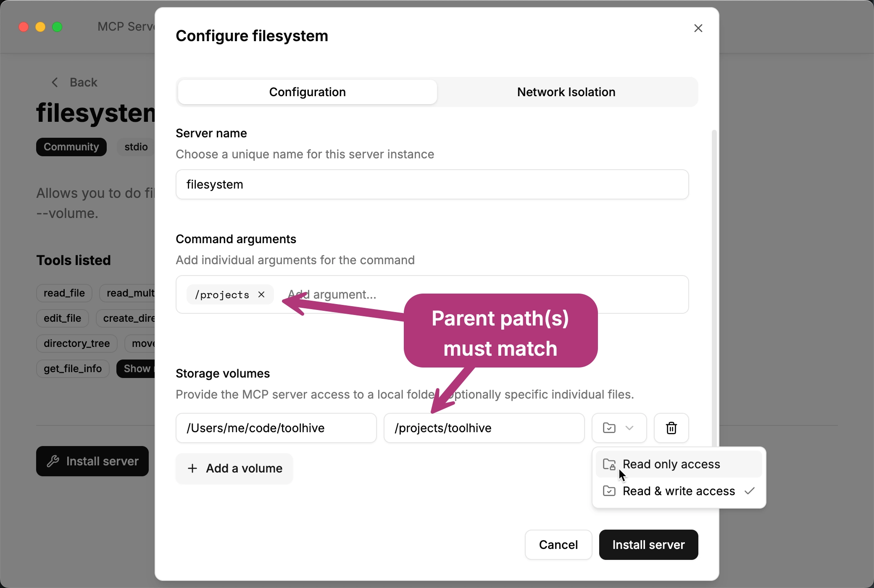Click the Server name input field
The image size is (874, 588).
click(432, 184)
